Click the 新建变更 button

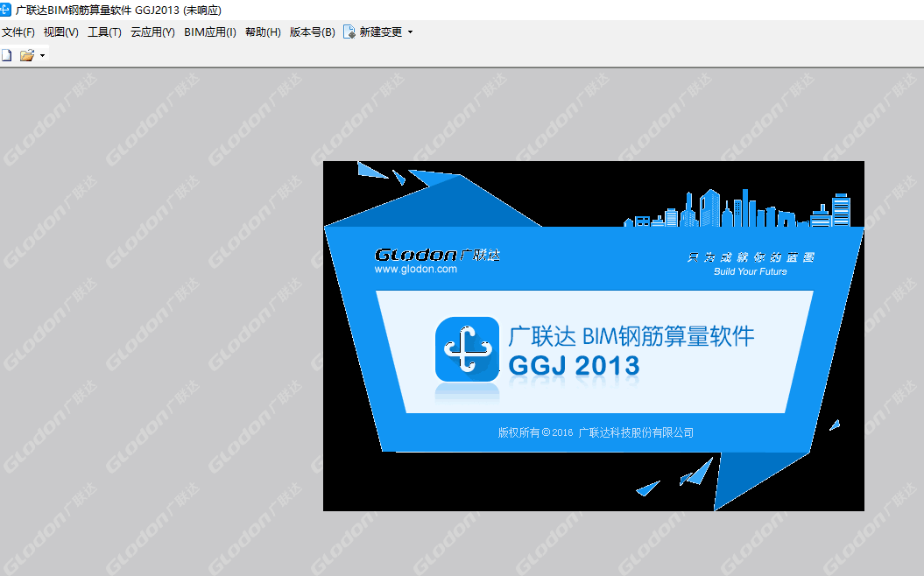pos(373,32)
